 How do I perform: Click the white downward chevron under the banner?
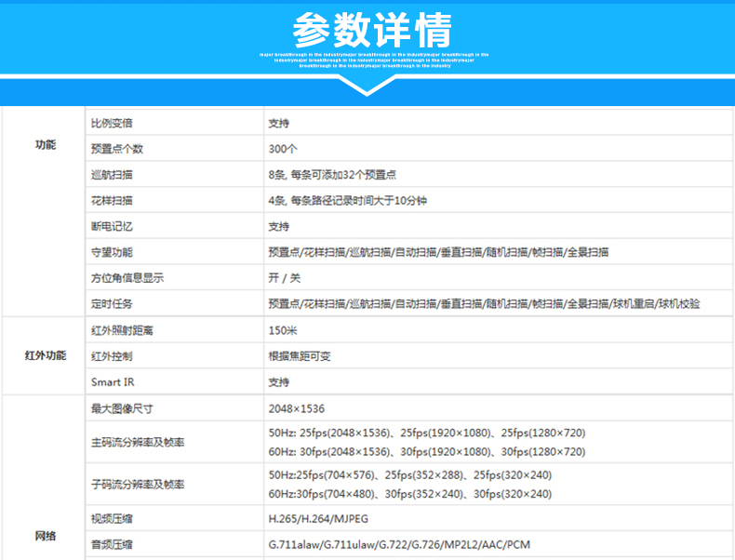(367, 86)
